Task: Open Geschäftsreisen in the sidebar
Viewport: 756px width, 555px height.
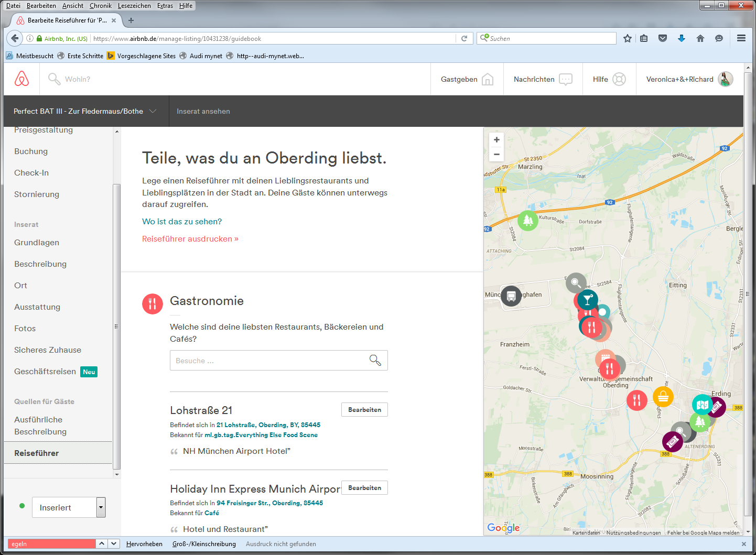Action: [x=45, y=371]
